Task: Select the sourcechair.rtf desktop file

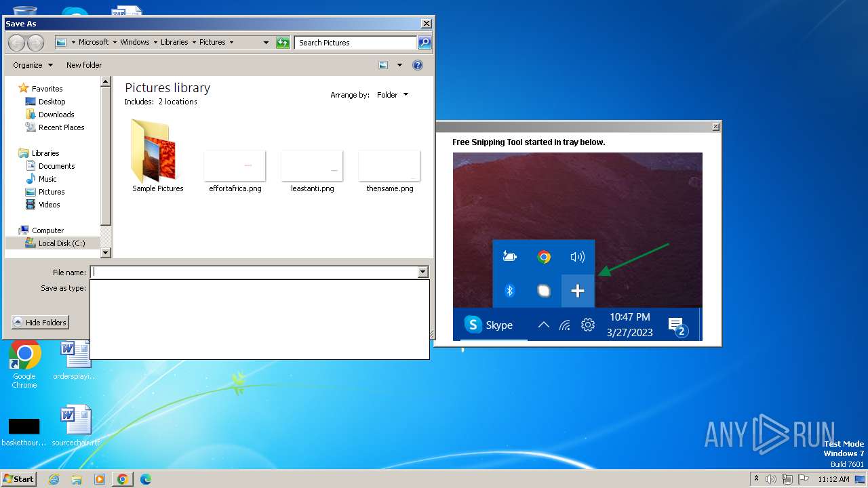Action: [x=75, y=426]
